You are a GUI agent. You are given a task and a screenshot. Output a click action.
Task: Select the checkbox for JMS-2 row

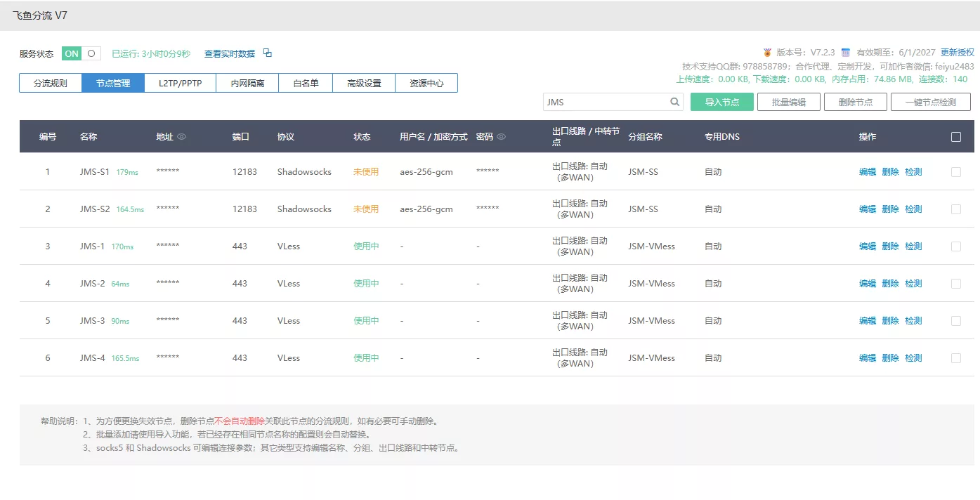click(955, 283)
